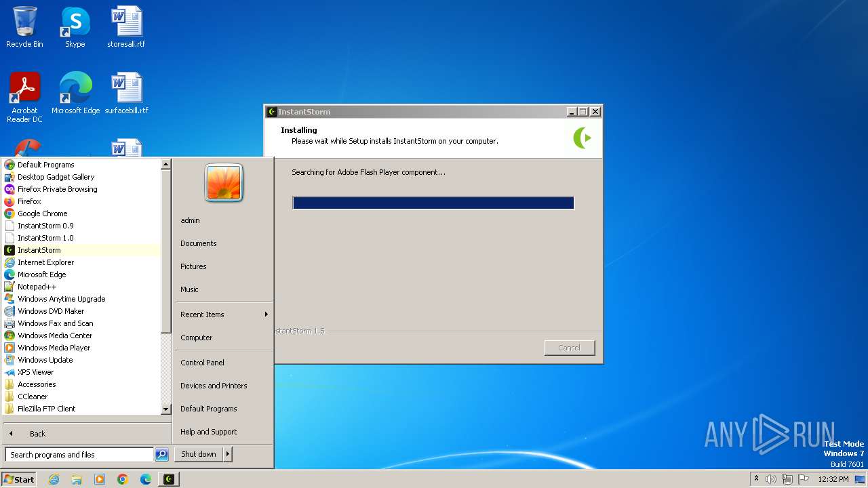Open Edge taskbar icon
The image size is (868, 488).
146,479
